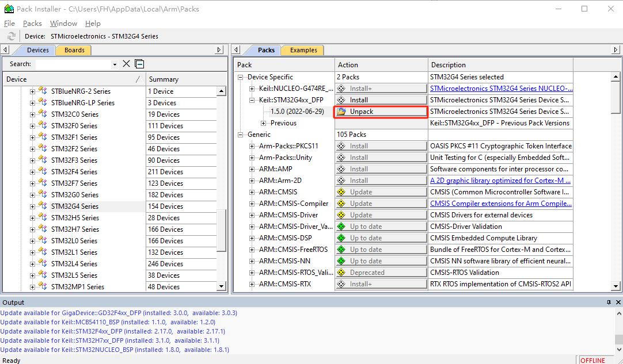This screenshot has height=364, width=623.
Task: Update the ARM::CMSIS pack
Action: [381, 192]
